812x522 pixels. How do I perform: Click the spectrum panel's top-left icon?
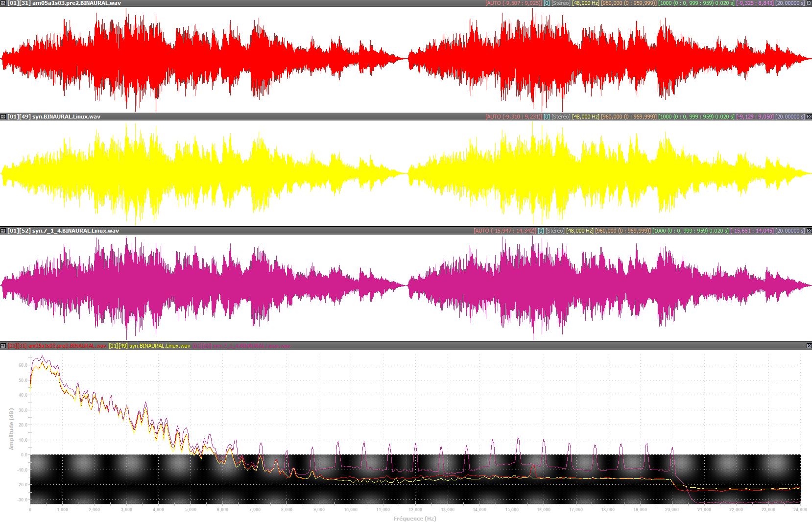(x=3, y=346)
